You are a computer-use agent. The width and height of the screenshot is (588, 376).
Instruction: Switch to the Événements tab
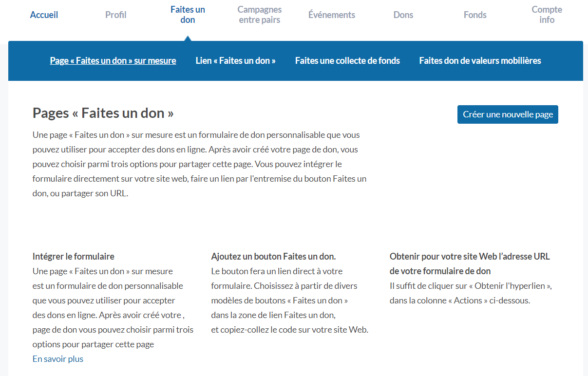[x=331, y=15]
